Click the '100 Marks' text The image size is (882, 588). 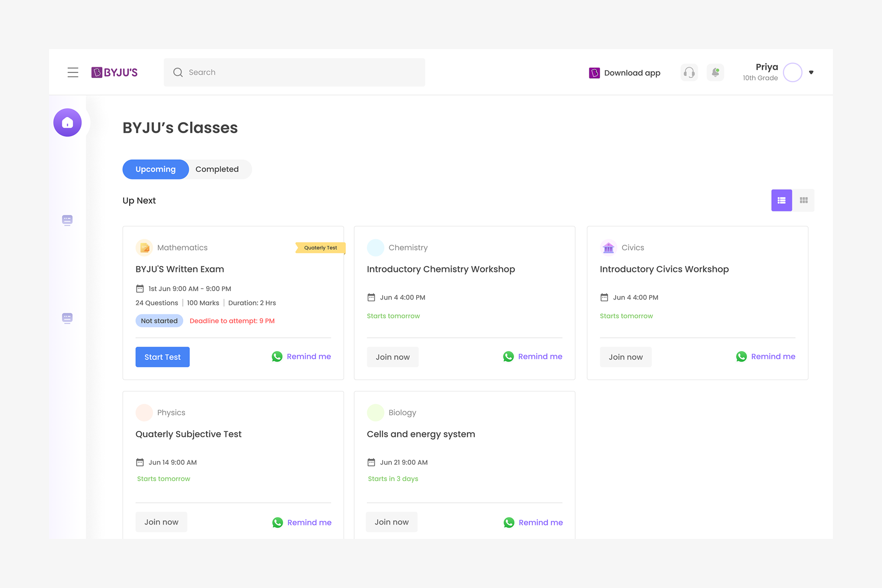[x=203, y=303]
